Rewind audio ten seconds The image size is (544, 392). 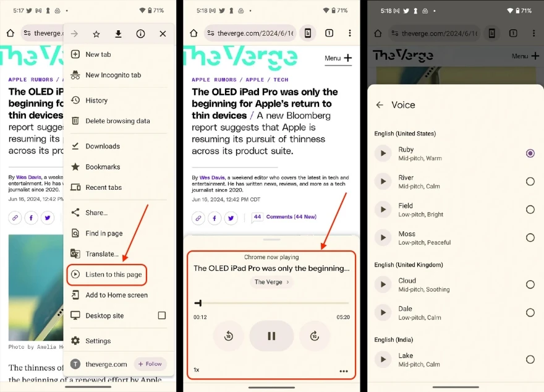point(228,336)
